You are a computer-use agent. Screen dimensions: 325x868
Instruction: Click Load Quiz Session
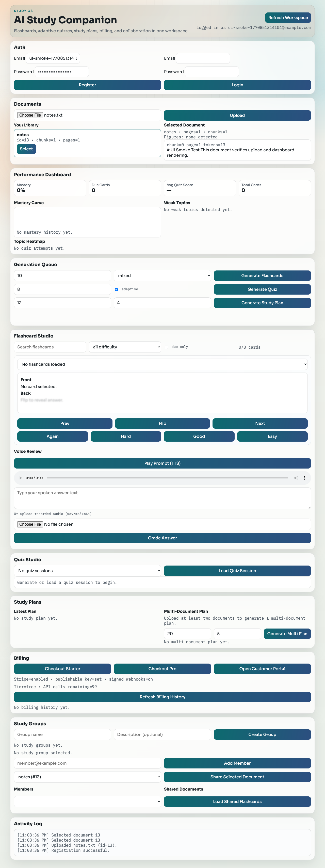(237, 571)
